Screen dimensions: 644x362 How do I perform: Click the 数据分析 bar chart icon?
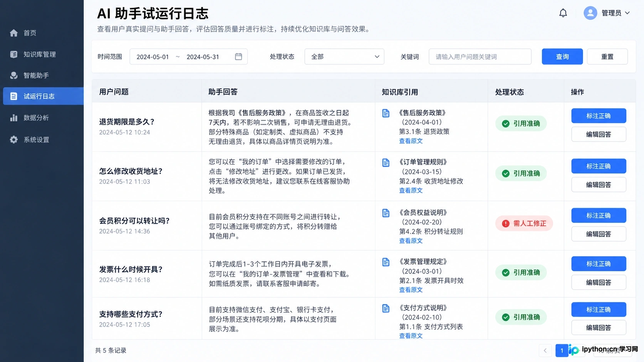(14, 118)
